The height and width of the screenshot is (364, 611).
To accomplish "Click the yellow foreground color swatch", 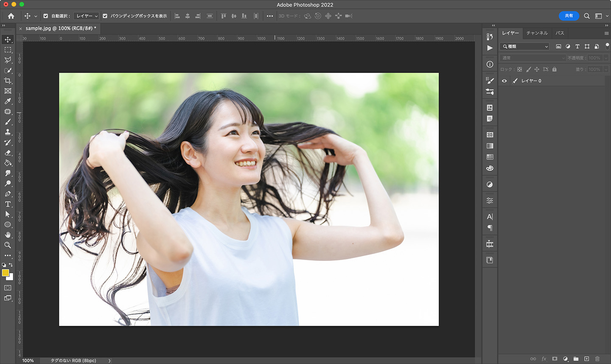I will tap(6, 274).
